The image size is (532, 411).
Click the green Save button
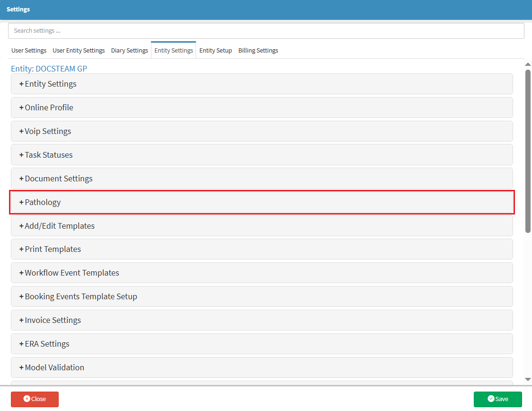(x=497, y=399)
